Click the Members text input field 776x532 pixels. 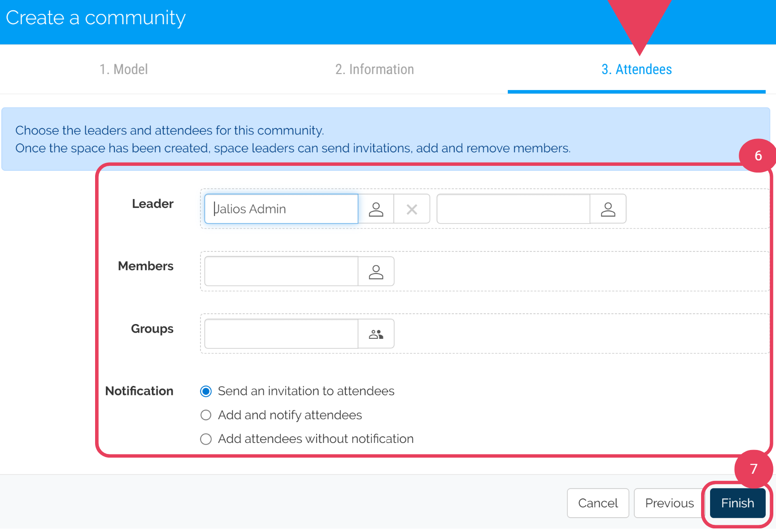pos(281,272)
